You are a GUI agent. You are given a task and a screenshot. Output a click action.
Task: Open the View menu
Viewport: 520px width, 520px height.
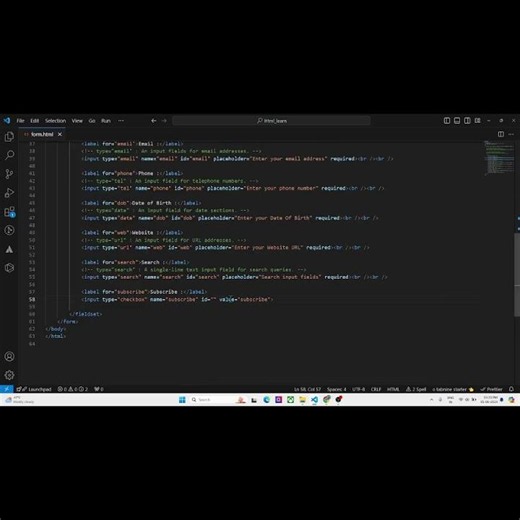pyautogui.click(x=77, y=121)
